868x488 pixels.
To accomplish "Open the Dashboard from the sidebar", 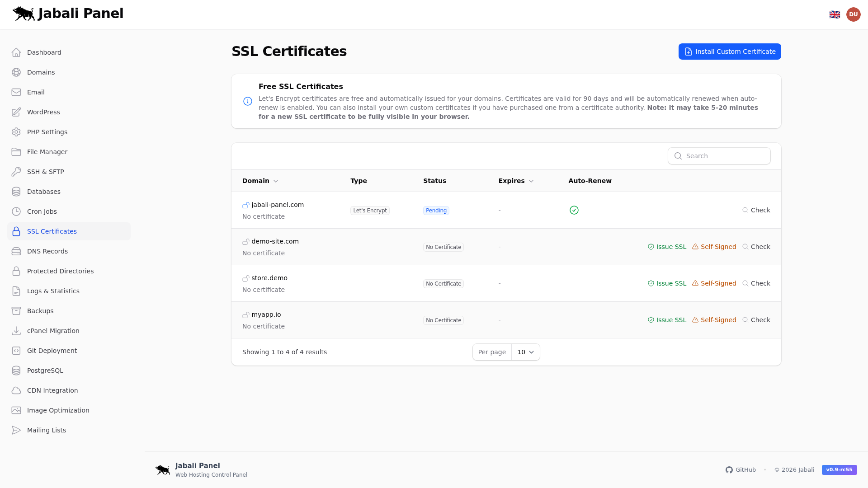I will (x=44, y=52).
